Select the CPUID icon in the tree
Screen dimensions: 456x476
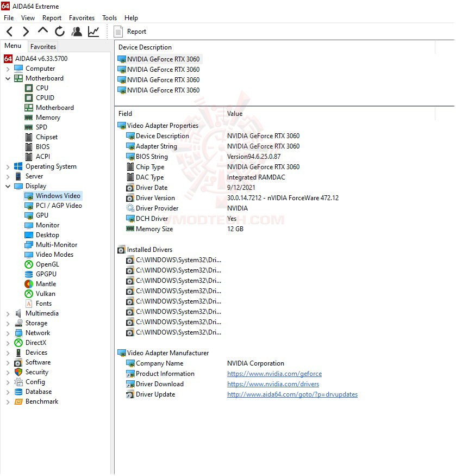[29, 98]
